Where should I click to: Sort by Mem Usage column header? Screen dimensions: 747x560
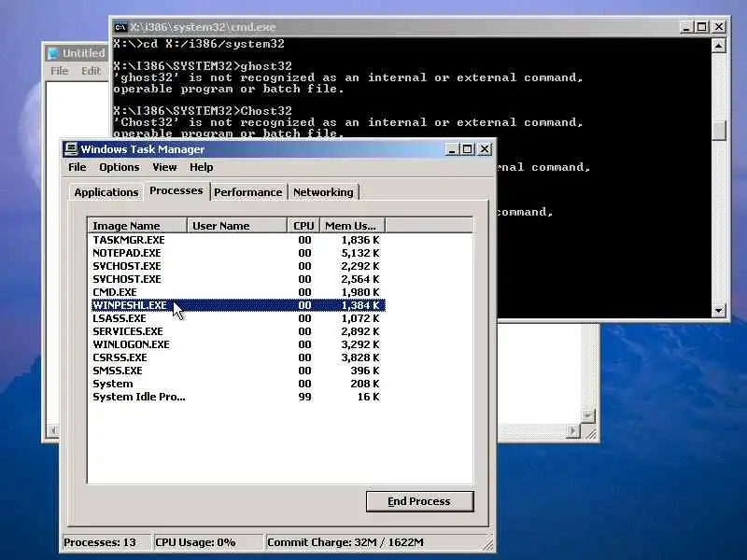[352, 226]
